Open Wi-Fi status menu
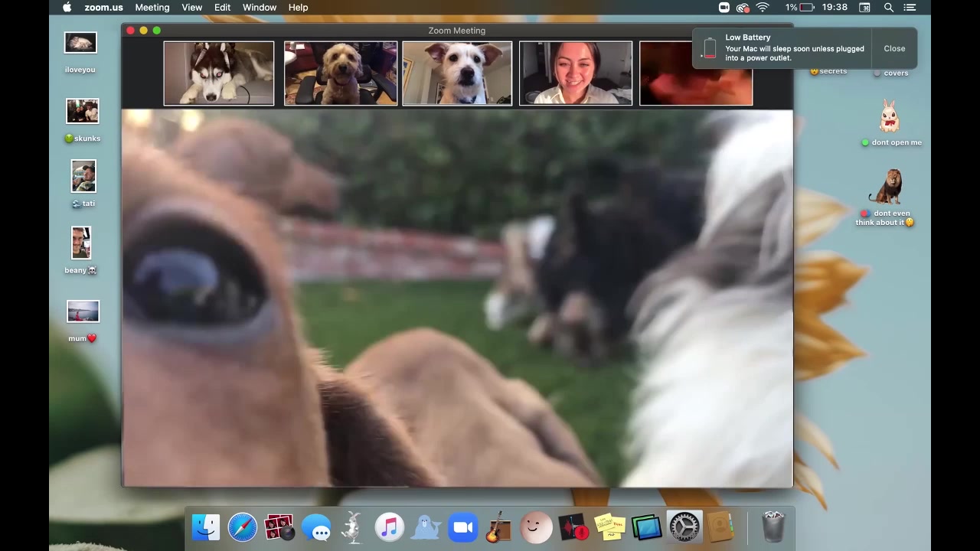Viewport: 980px width, 551px height. pos(763,8)
